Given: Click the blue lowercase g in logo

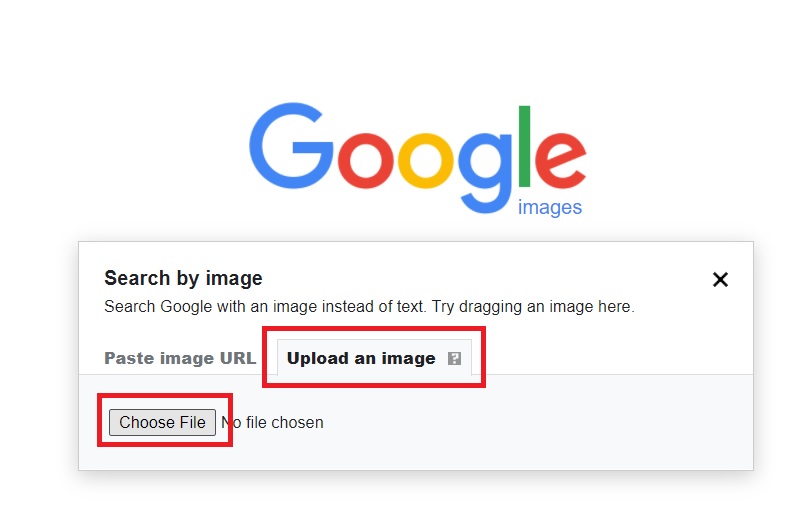Looking at the screenshot, I should [x=487, y=165].
